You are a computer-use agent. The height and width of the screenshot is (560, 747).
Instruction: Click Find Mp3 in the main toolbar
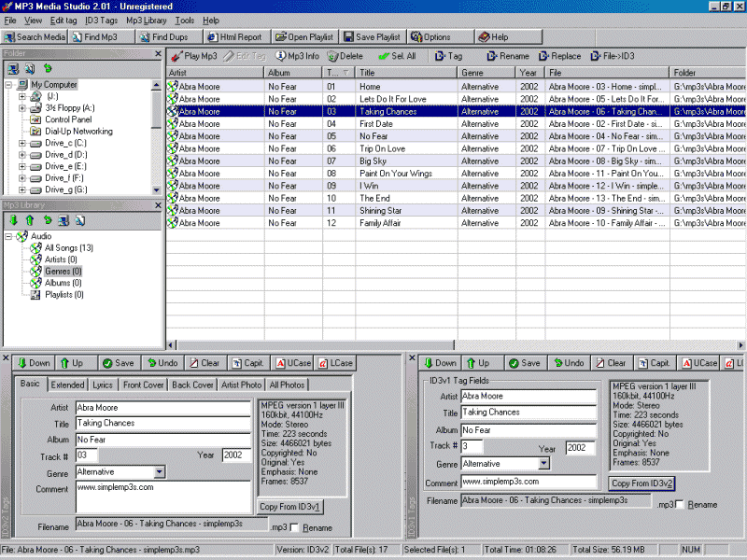pyautogui.click(x=101, y=36)
